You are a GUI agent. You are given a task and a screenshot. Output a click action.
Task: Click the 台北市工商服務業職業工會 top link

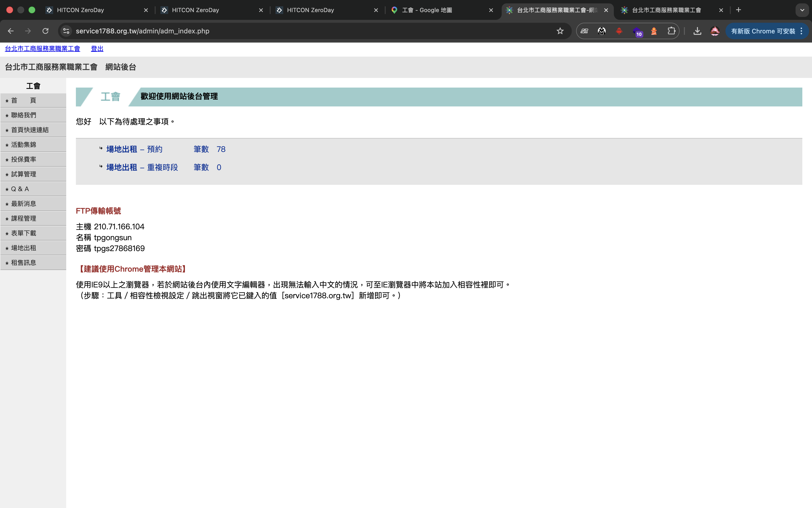[x=43, y=49]
